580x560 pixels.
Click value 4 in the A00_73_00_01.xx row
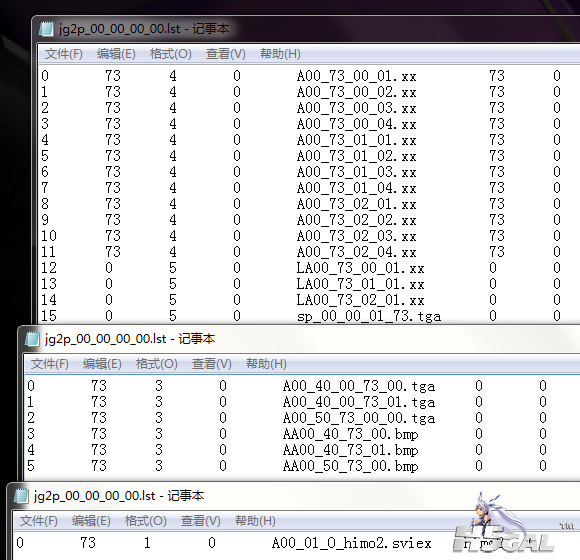pyautogui.click(x=173, y=76)
